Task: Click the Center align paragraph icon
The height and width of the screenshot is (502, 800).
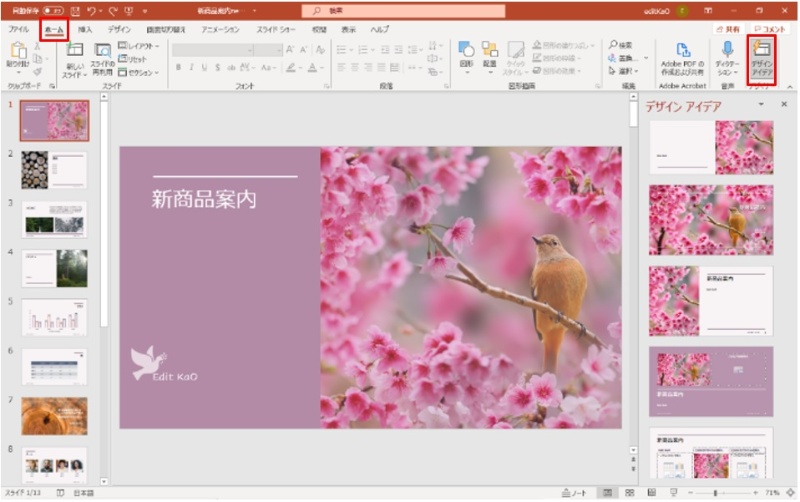Action: pos(355,67)
